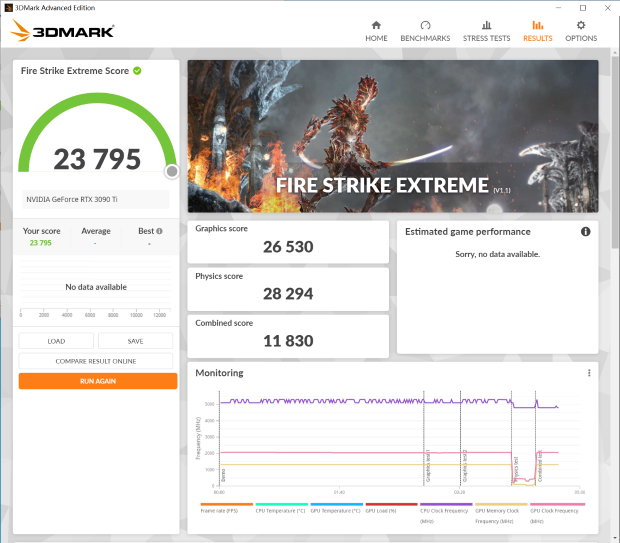Click the Your score value 23 795
620x543 pixels.
pos(41,243)
